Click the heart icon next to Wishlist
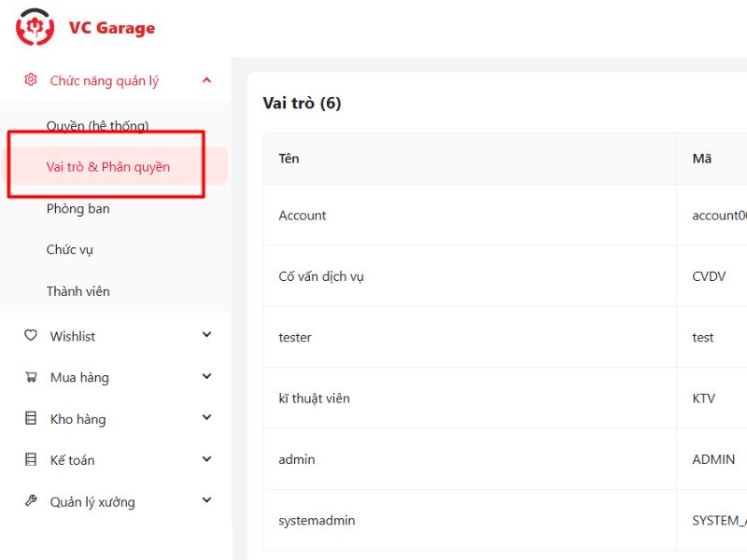Screen dimensions: 747x560 (x=31, y=336)
